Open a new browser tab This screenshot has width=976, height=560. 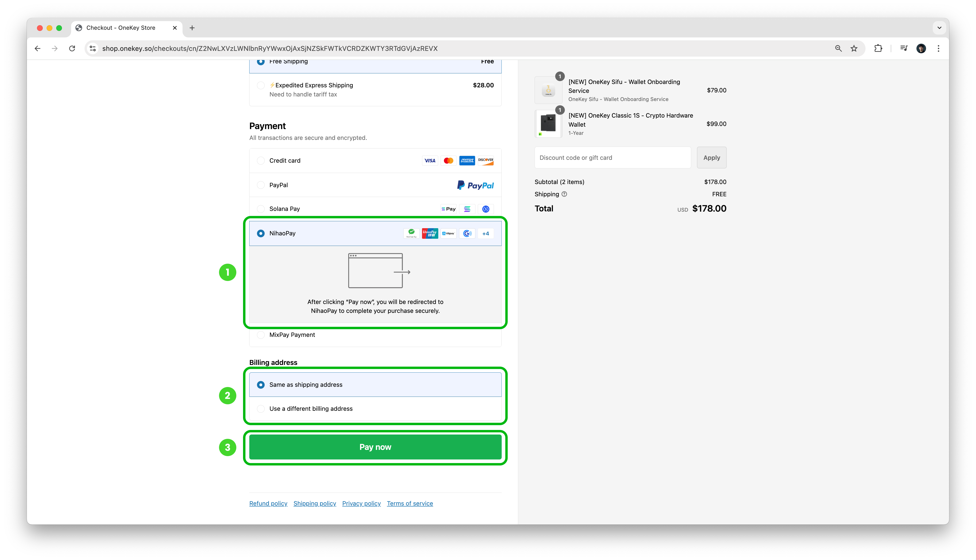pyautogui.click(x=192, y=28)
